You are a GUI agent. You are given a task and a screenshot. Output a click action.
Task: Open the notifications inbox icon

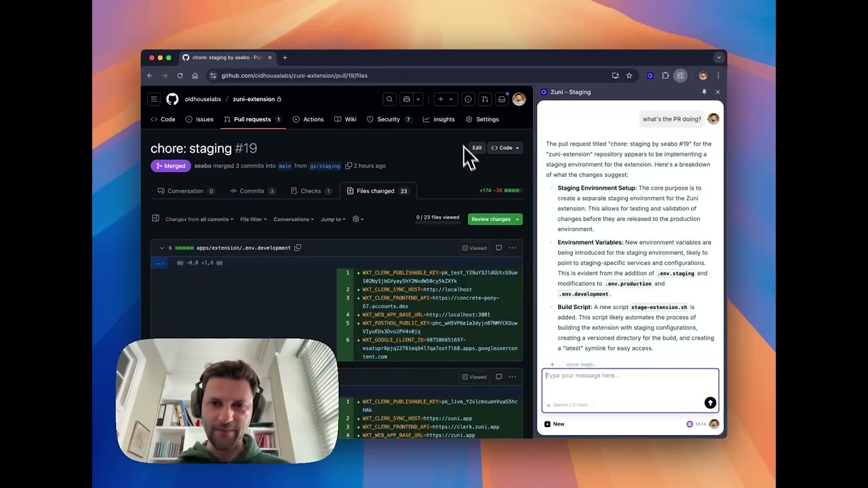point(502,99)
